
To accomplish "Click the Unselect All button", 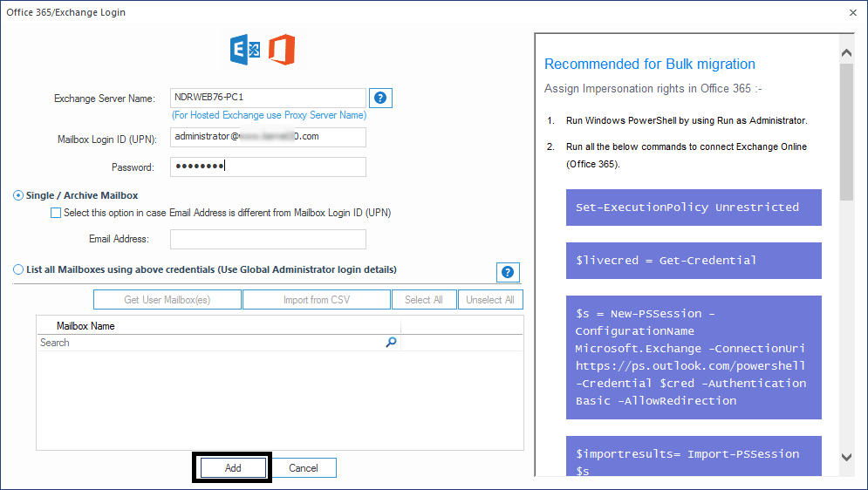I will (490, 300).
